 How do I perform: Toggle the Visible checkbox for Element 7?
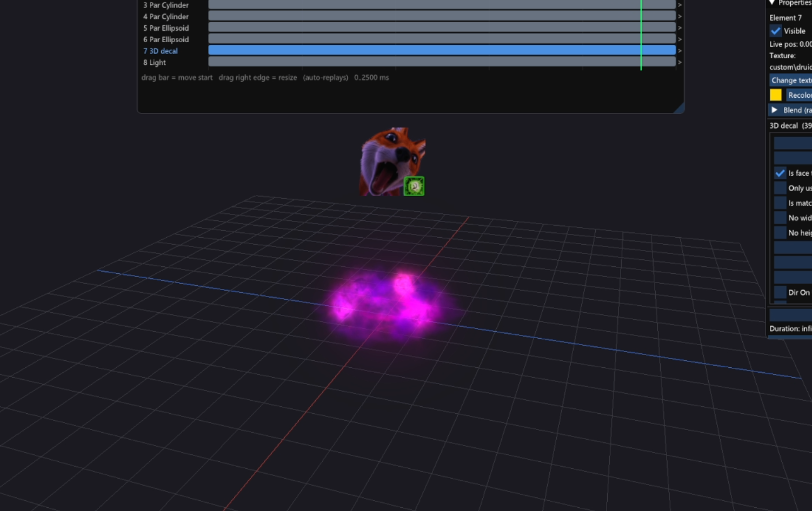pyautogui.click(x=776, y=31)
